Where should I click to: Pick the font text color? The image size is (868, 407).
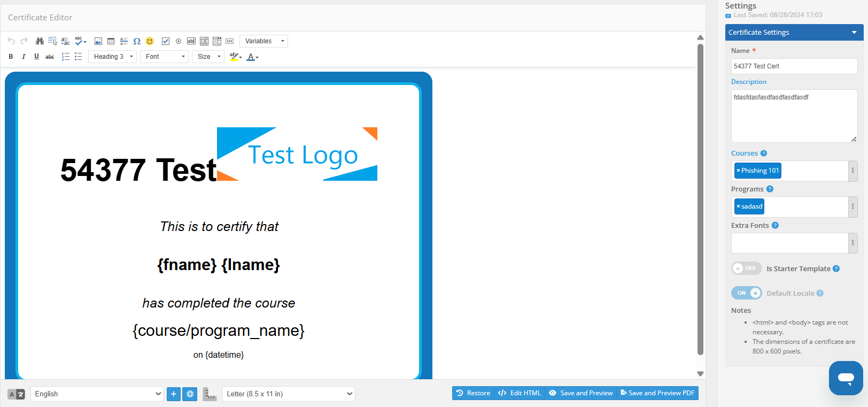tap(252, 57)
